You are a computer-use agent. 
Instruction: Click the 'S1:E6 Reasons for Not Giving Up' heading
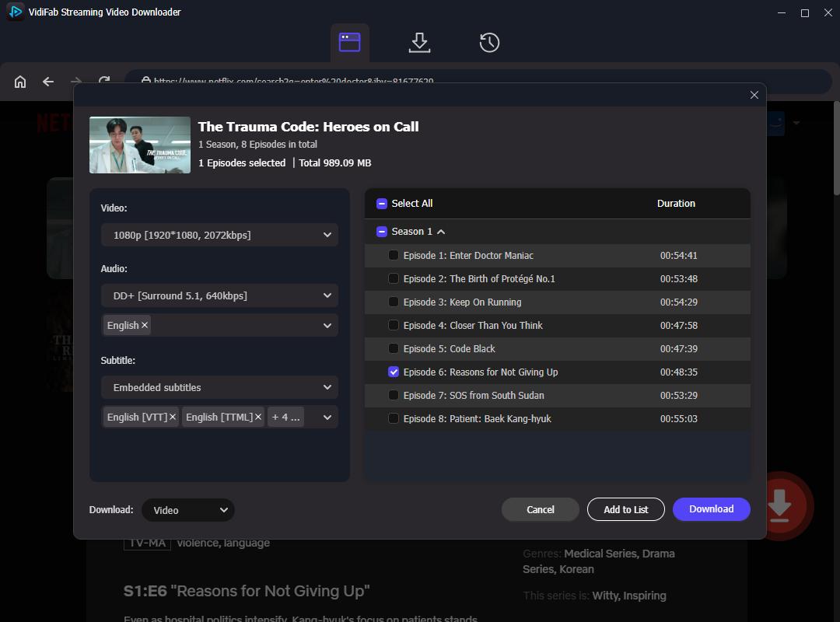click(247, 591)
